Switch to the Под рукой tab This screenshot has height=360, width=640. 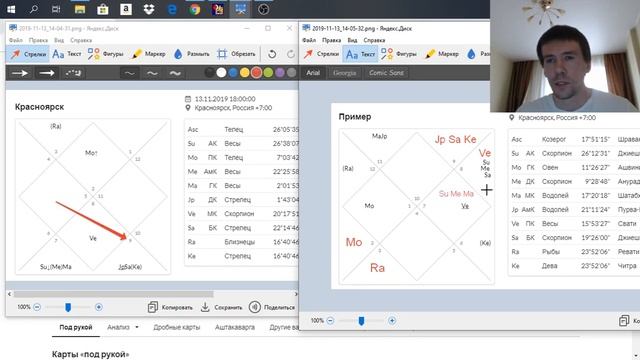[x=76, y=327]
